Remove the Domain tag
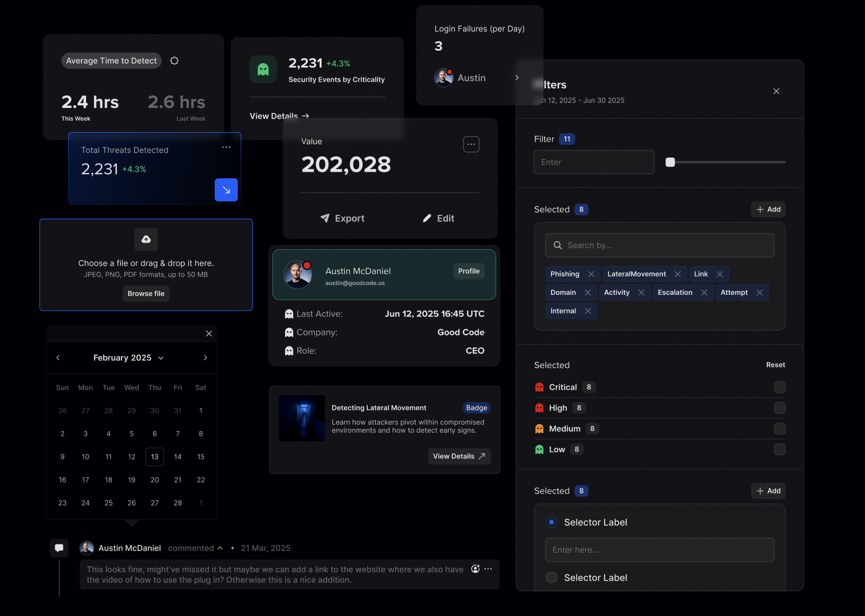 pos(587,293)
